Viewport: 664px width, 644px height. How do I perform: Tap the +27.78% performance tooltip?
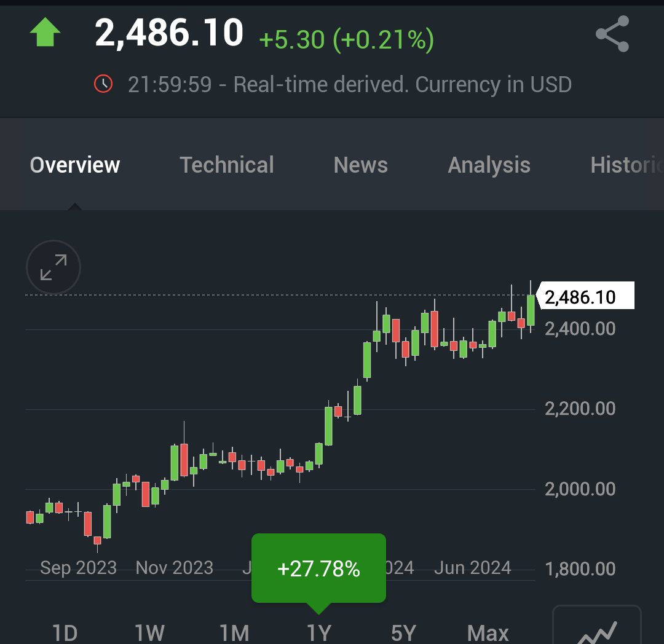pyautogui.click(x=318, y=568)
